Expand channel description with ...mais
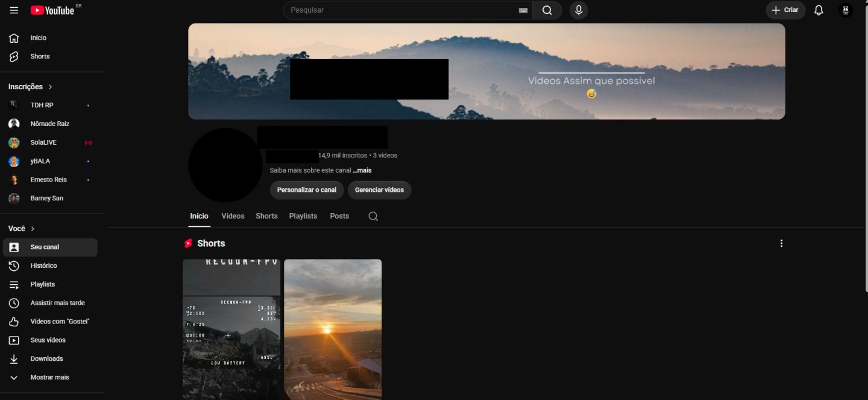The image size is (868, 400). pos(362,171)
